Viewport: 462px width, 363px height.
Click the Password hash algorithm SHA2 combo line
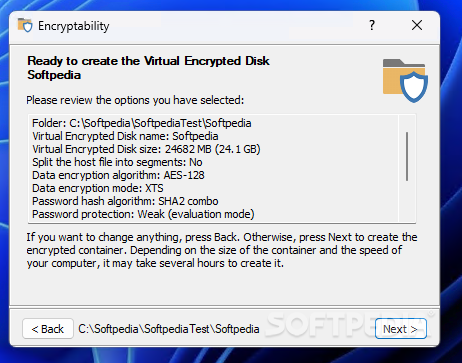click(125, 201)
